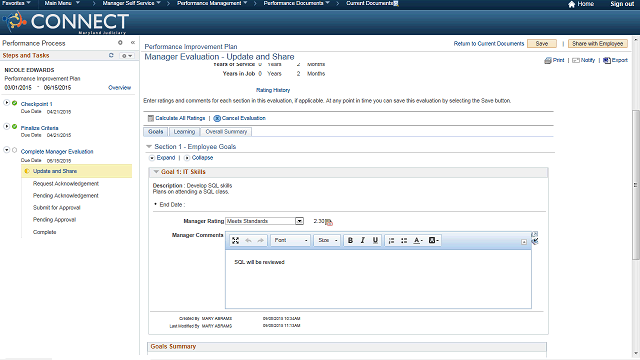Expand the Finalize Criteria step
The height and width of the screenshot is (360, 640).
(x=7, y=127)
